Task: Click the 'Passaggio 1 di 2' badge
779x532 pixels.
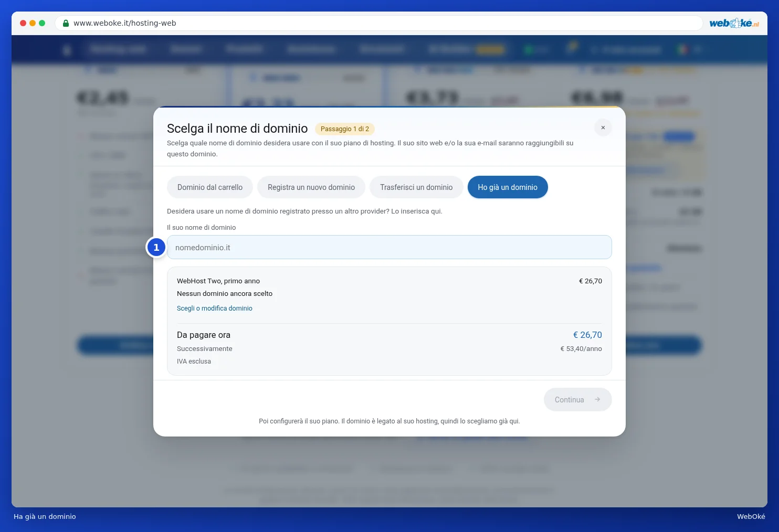Action: pos(345,129)
